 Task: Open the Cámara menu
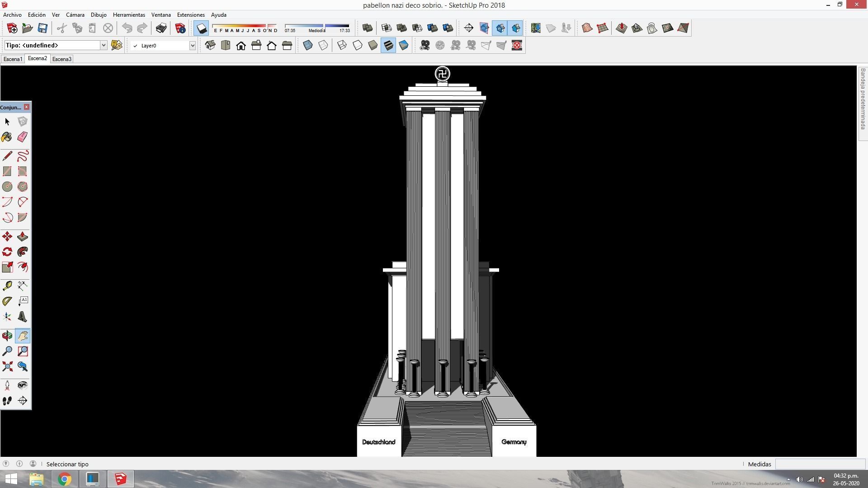click(75, 15)
